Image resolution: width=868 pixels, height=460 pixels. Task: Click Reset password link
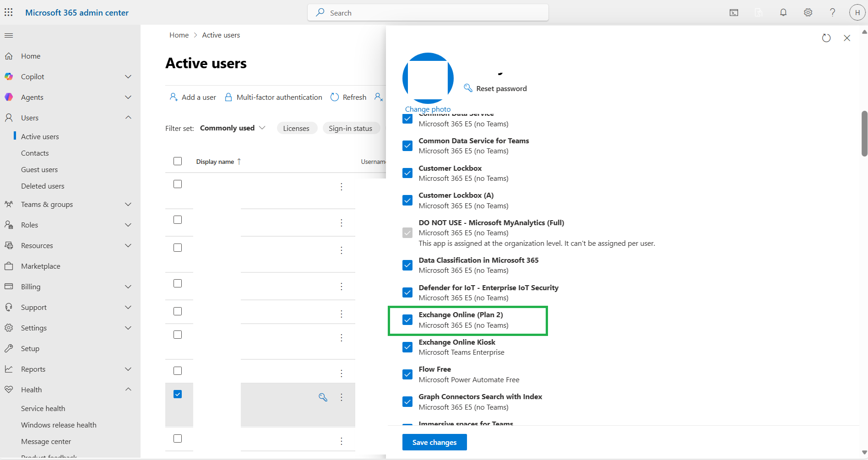501,88
